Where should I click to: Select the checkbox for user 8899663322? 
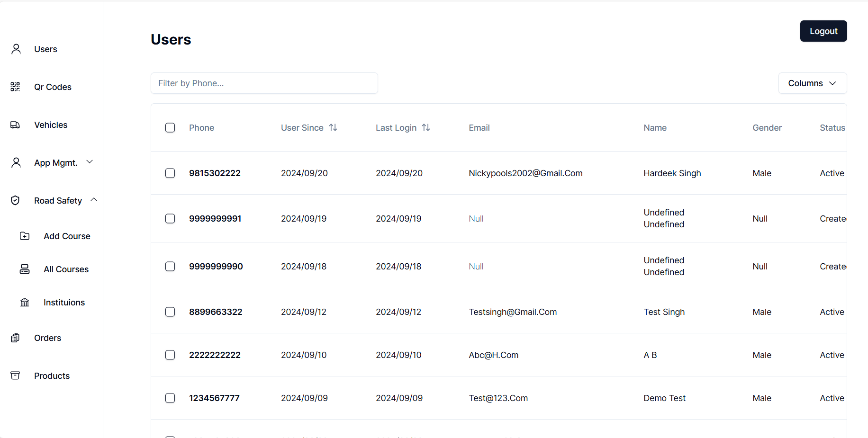pos(170,312)
